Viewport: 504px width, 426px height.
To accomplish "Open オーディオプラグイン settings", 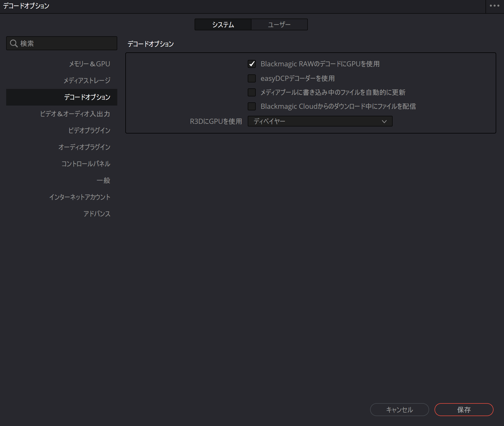I will 62,147.
